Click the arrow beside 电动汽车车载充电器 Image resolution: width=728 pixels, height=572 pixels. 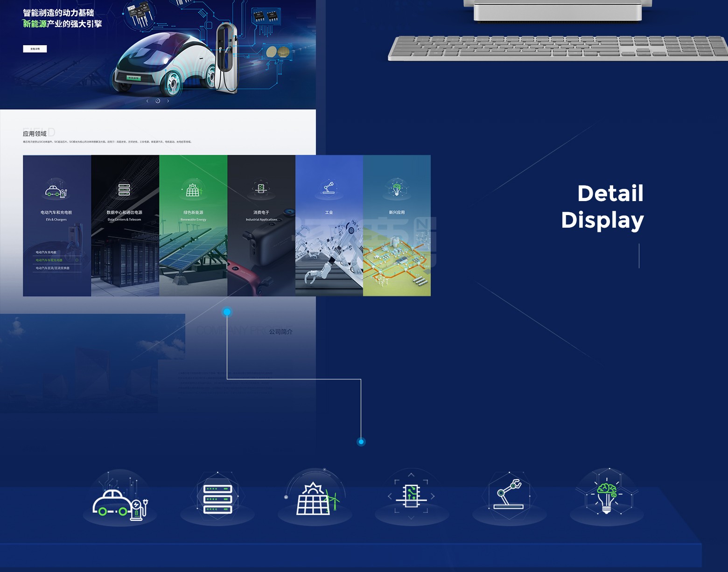[77, 260]
